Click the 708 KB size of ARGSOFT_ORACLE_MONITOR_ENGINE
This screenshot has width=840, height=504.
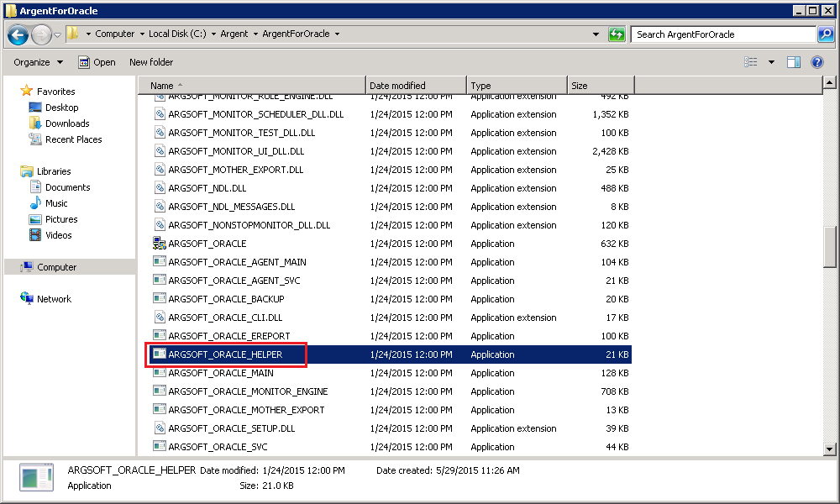click(615, 391)
